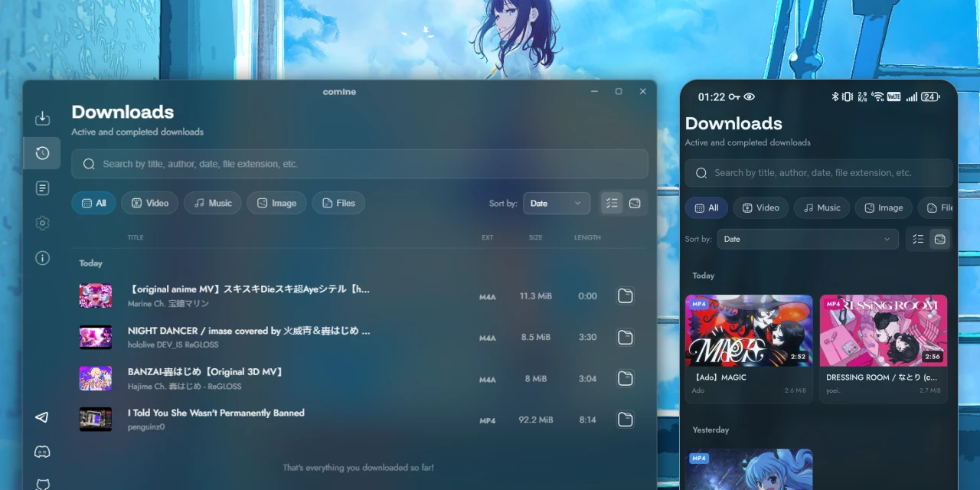
Task: Filter phone downloads by Music
Action: pyautogui.click(x=821, y=207)
